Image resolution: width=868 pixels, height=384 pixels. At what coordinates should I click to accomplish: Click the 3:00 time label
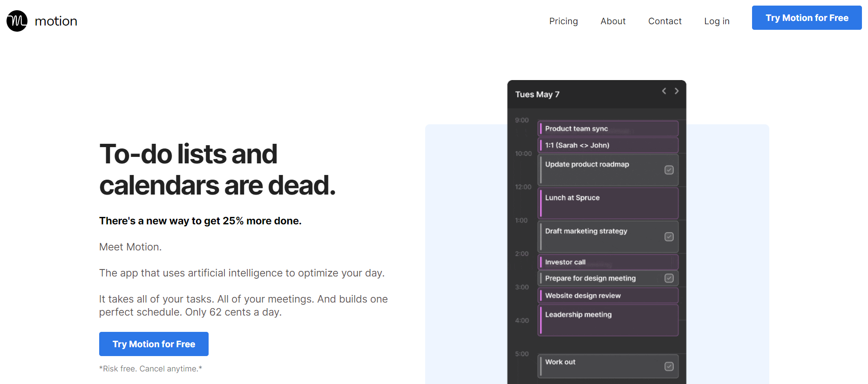pos(522,287)
